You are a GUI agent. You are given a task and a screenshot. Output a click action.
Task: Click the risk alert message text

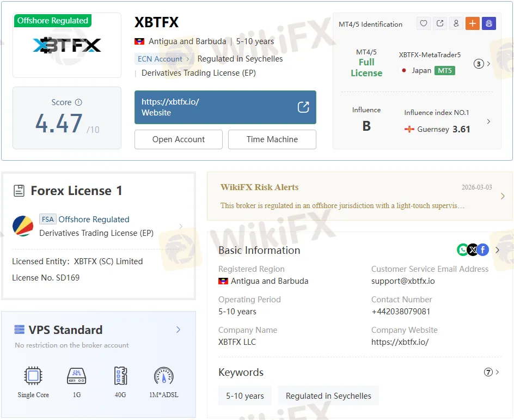coord(342,205)
